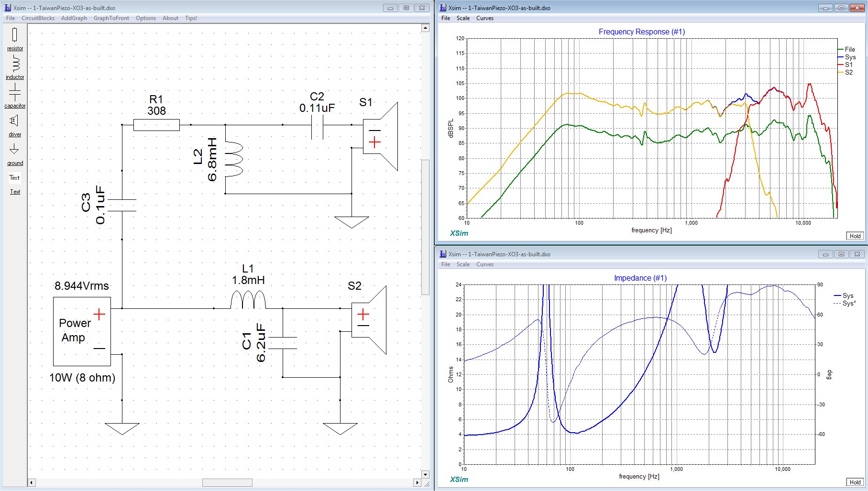
Task: Pick the boxed Text tool
Action: coord(14,178)
